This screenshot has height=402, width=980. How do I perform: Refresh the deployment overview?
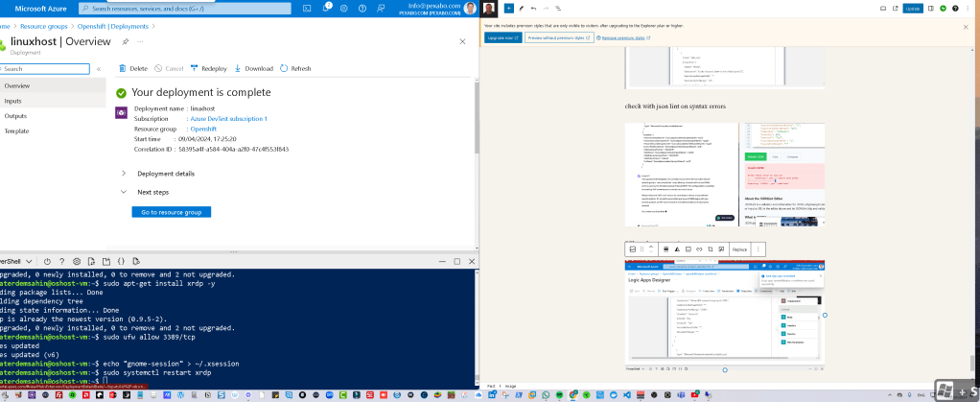[x=295, y=68]
